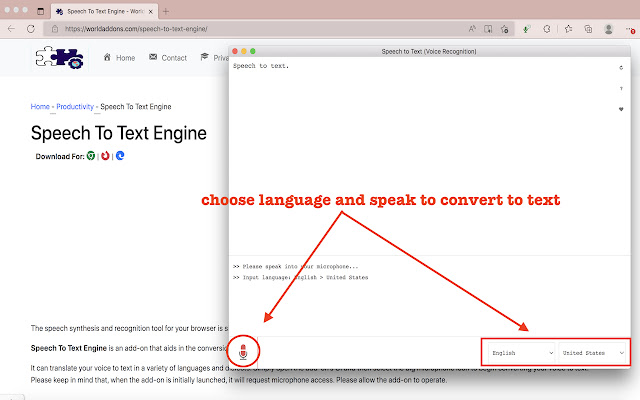Open the English language dropdown
The width and height of the screenshot is (640, 400).
tap(522, 353)
